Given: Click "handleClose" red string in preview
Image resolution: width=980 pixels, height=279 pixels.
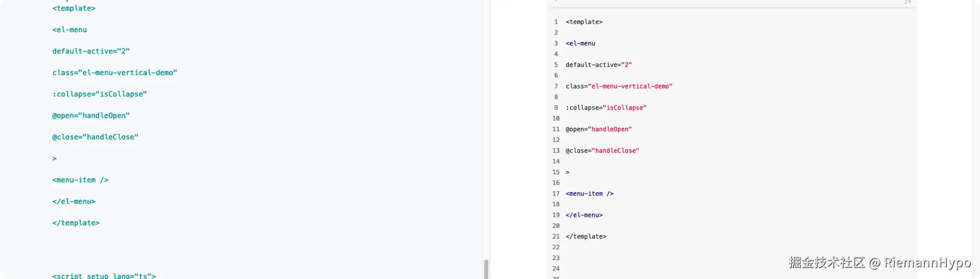Looking at the screenshot, I should click(x=616, y=151).
